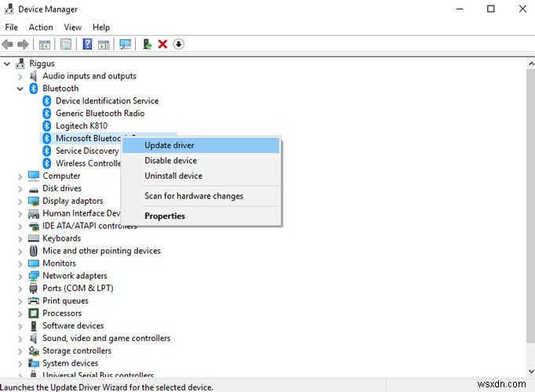535x392 pixels.
Task: Choose Scan for hardware changes menu entry
Action: [201, 196]
